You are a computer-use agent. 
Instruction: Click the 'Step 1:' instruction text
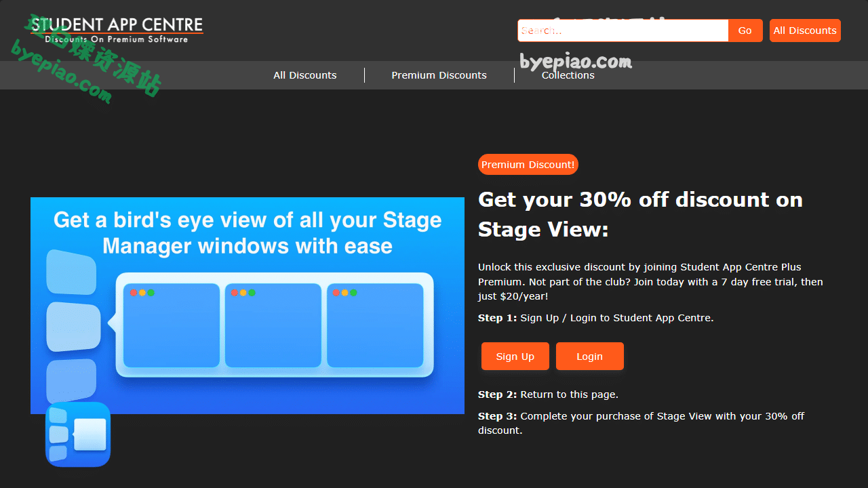pos(596,318)
